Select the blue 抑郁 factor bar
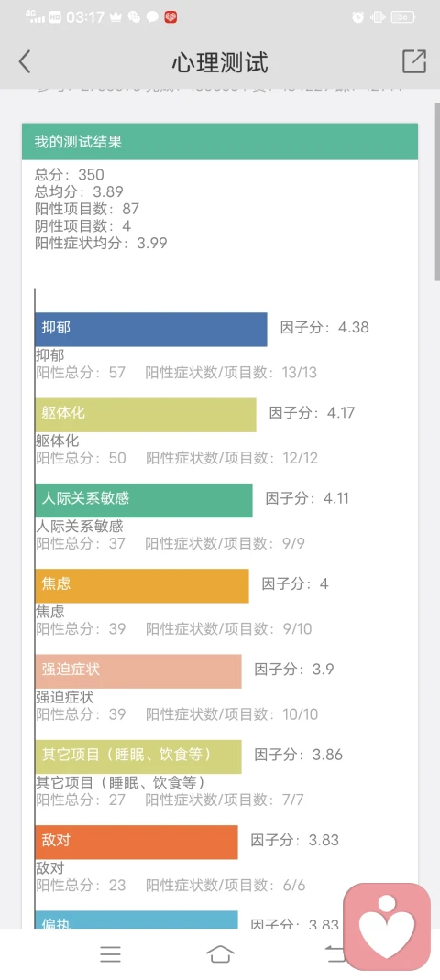The width and height of the screenshot is (440, 980). [x=151, y=330]
